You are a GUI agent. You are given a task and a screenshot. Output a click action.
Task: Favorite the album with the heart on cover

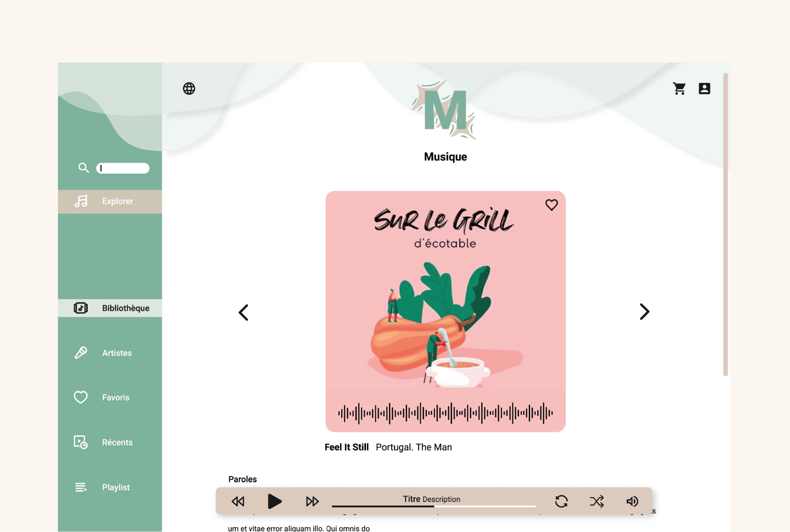click(551, 205)
